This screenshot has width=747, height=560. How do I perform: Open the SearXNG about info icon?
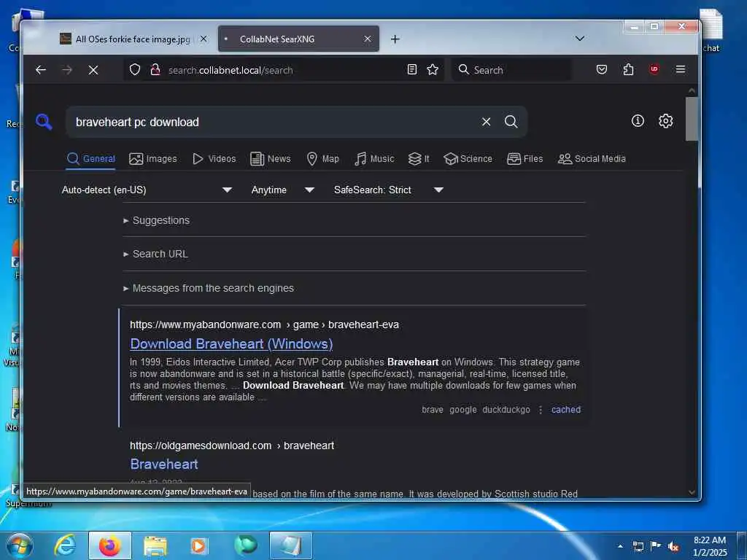coord(638,121)
